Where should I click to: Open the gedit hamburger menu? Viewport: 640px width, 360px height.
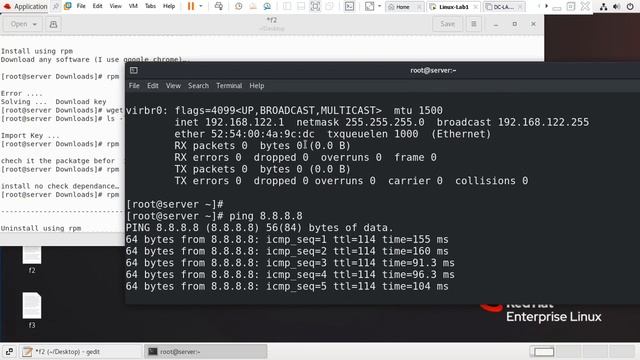[x=473, y=24]
